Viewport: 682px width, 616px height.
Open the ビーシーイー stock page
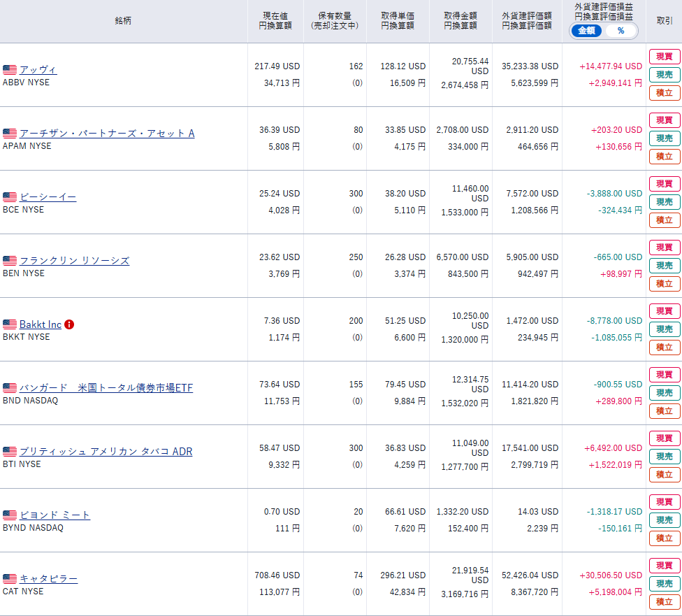pos(48,197)
